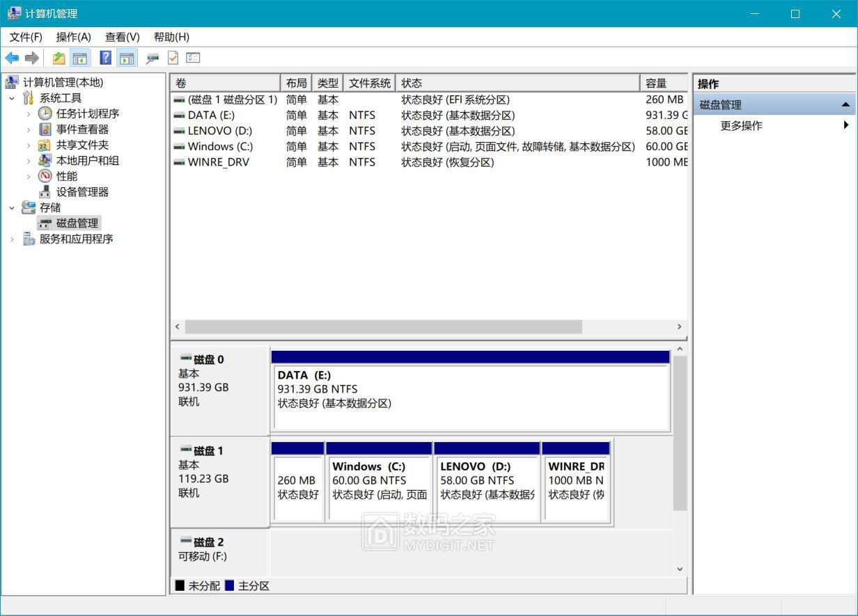Open the 操作(A) menu

click(73, 37)
